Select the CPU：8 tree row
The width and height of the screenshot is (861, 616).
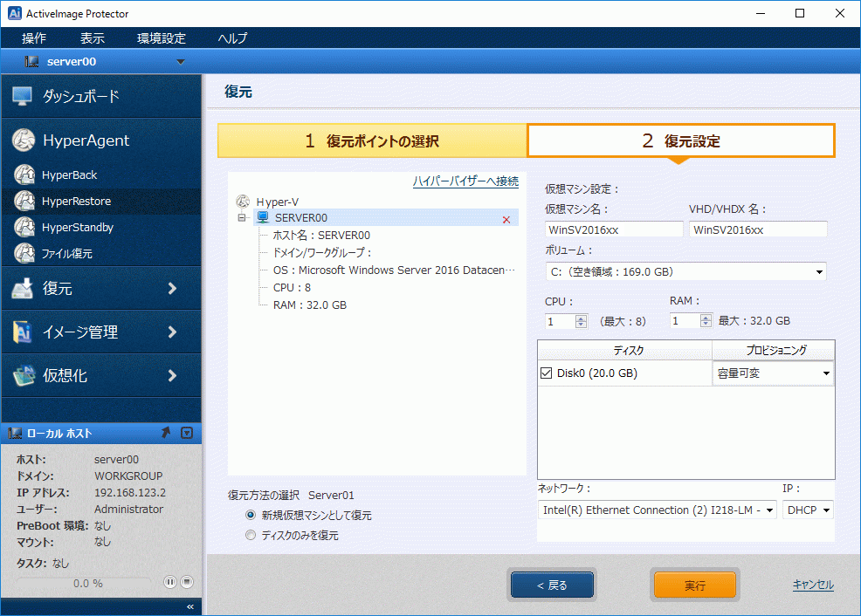(292, 287)
